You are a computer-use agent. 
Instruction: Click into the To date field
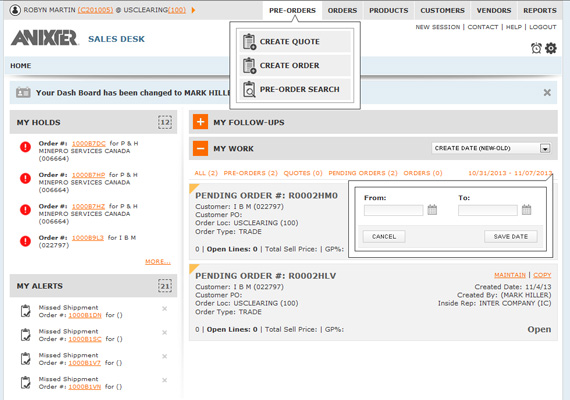tap(488, 210)
